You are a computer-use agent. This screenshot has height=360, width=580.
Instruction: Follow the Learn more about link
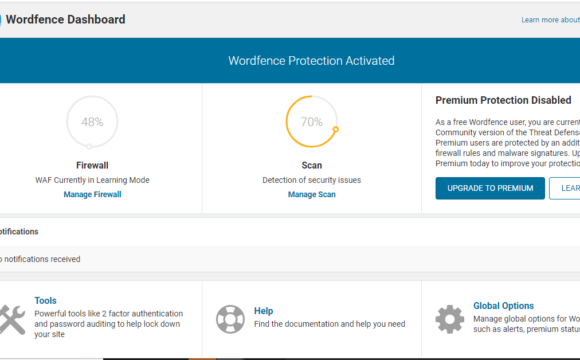550,20
